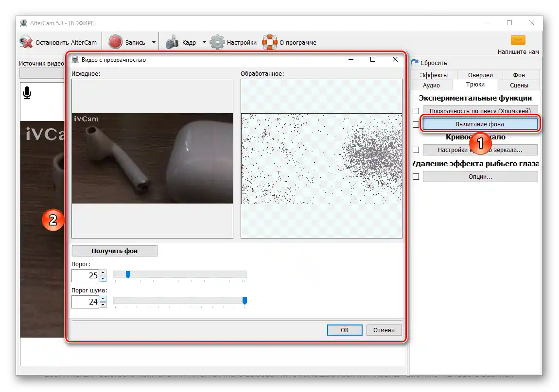Open the Источник видео combo box

42,73
